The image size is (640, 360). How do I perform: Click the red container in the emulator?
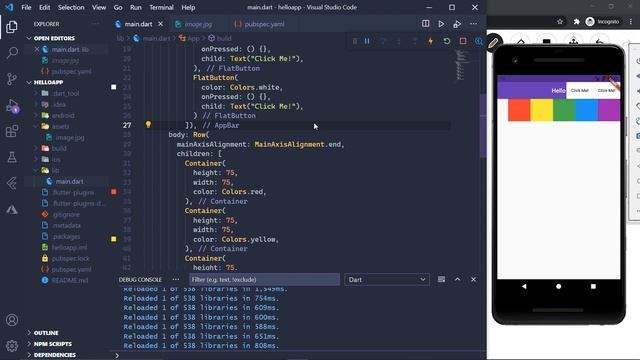click(519, 110)
